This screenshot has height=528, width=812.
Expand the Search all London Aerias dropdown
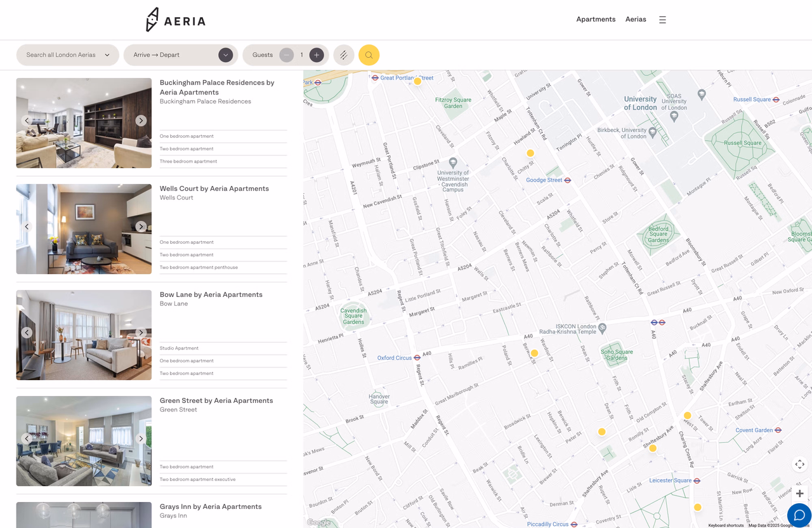(x=68, y=55)
